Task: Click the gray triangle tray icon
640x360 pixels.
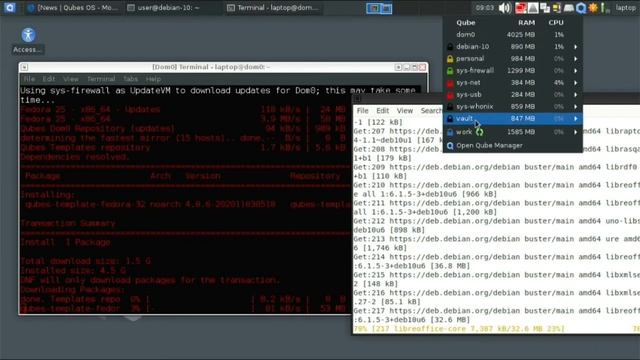Action: tap(533, 8)
